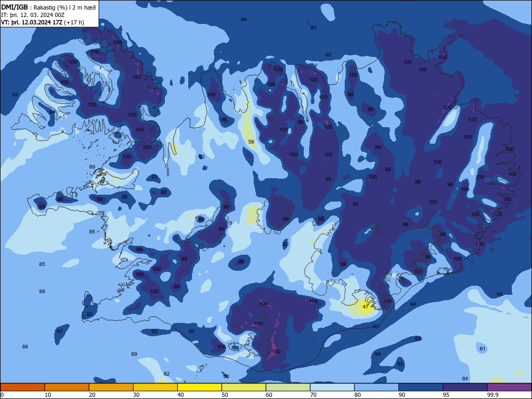This screenshot has width=532, height=399.
Task: Click the 80–90 sky blue legend swatch
Action: [x=377, y=387]
